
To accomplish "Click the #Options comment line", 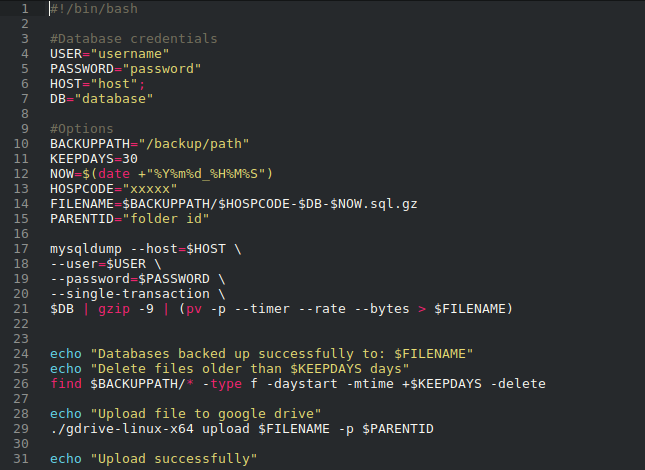I will coord(81,129).
